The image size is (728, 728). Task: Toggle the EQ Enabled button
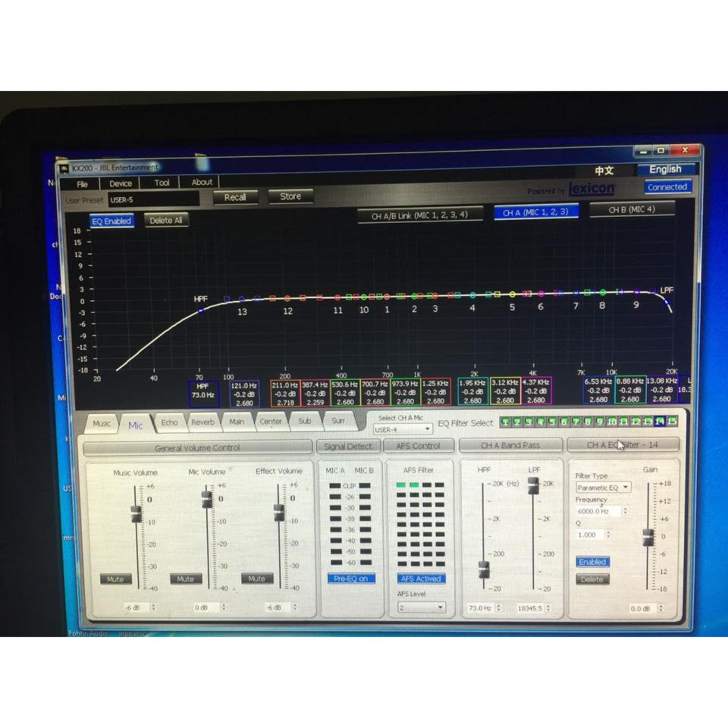coord(111,221)
